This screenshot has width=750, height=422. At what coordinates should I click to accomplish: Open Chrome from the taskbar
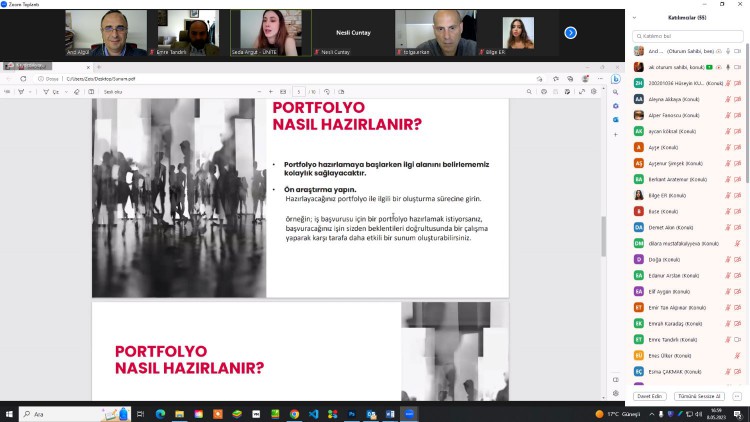tap(294, 414)
